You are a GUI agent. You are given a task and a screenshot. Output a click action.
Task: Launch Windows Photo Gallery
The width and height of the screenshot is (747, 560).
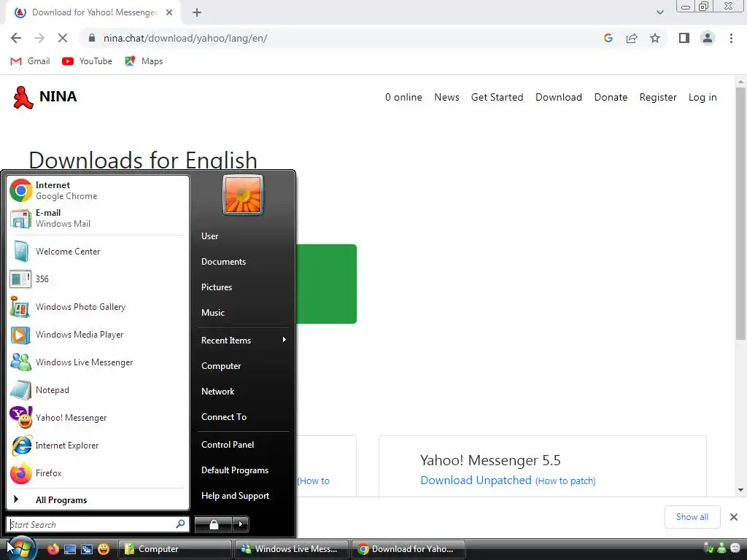pos(98,307)
